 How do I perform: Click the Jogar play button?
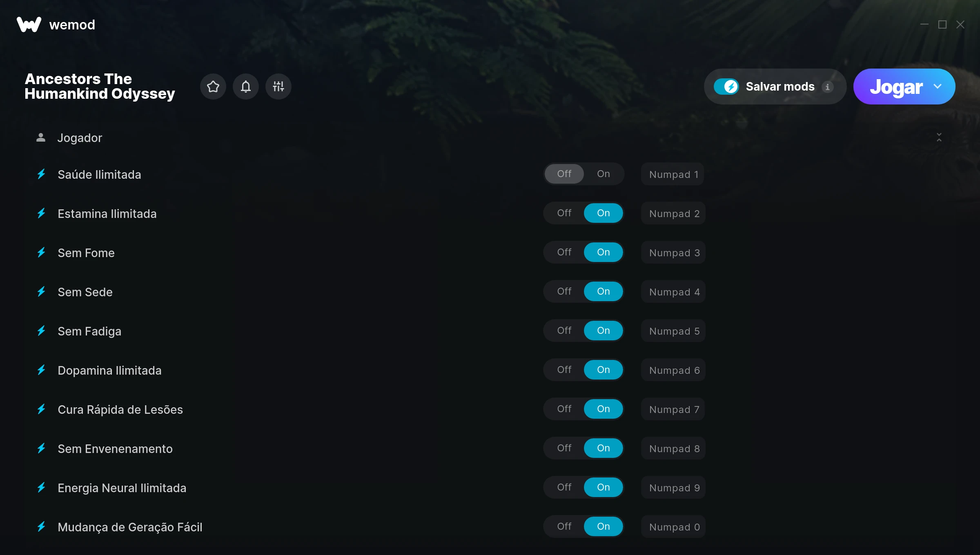coord(896,87)
